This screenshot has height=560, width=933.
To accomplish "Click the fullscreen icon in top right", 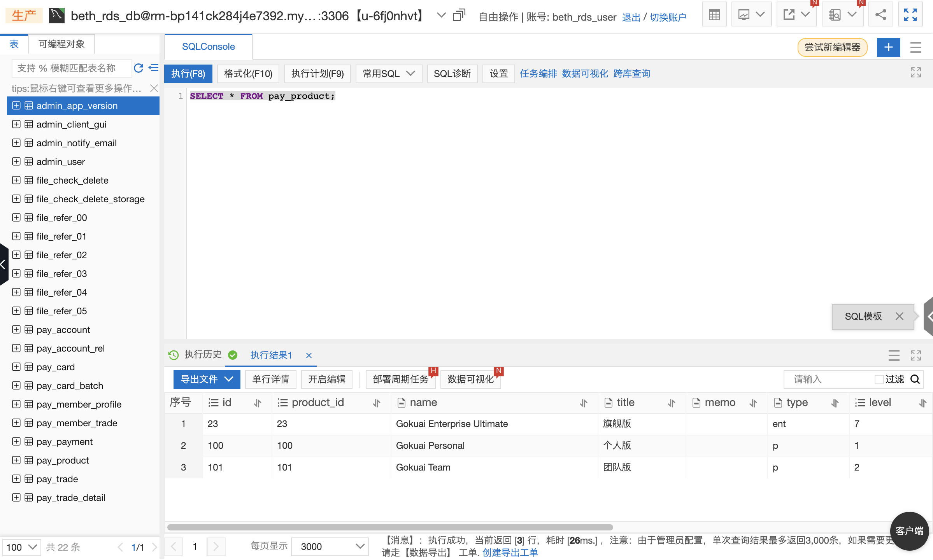I will point(910,15).
